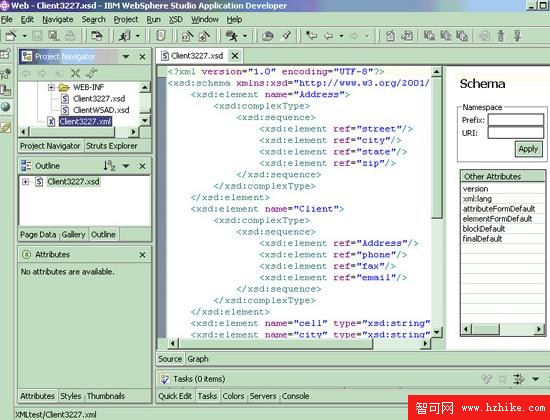Image resolution: width=550 pixels, height=420 pixels.
Task: Switch to the Console tab
Action: pyautogui.click(x=295, y=396)
